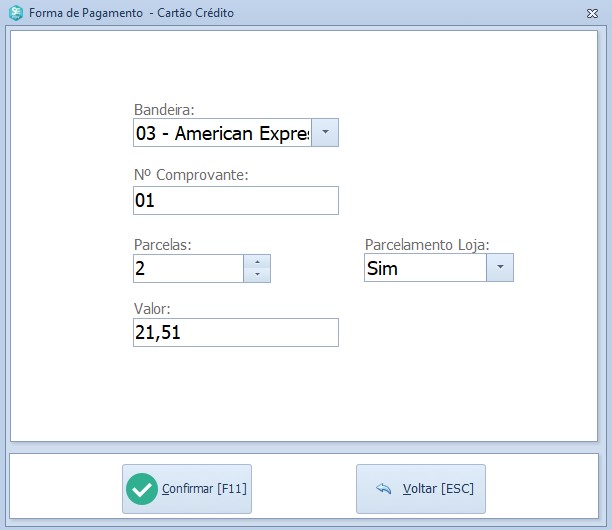Click the application icon in the title bar
The image size is (612, 530).
coord(15,14)
